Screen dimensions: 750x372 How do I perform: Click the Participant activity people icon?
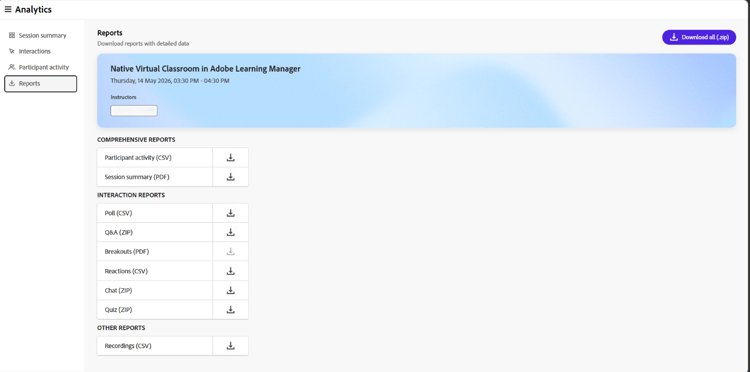pos(12,67)
